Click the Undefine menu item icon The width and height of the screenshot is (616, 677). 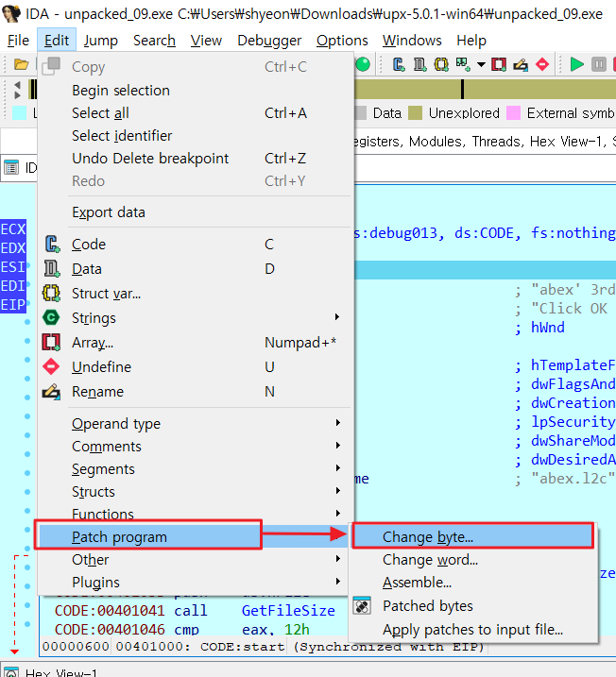(51, 367)
